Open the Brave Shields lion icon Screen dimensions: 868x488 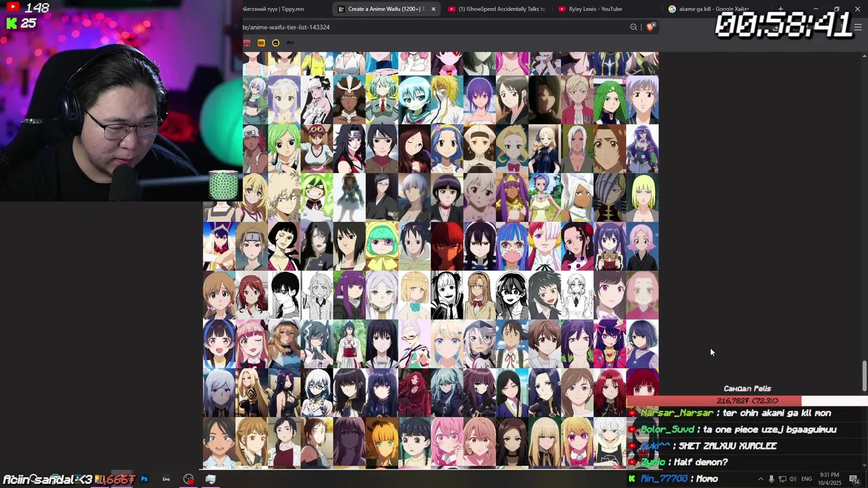click(650, 27)
